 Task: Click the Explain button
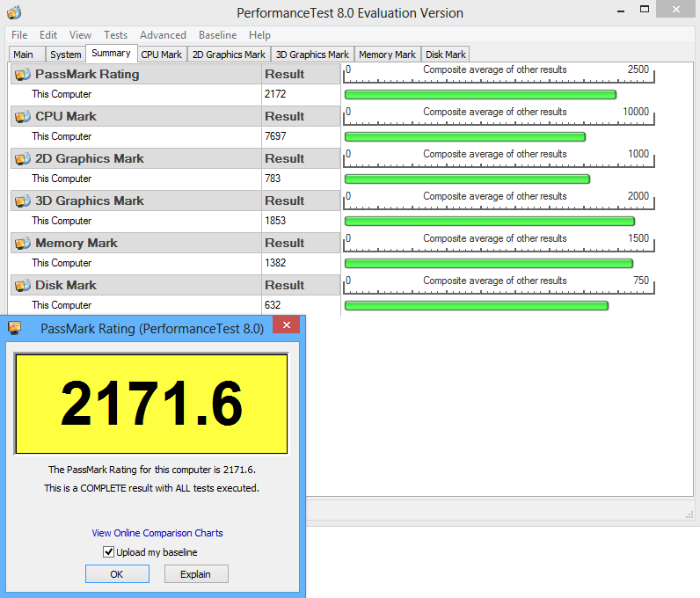(196, 574)
